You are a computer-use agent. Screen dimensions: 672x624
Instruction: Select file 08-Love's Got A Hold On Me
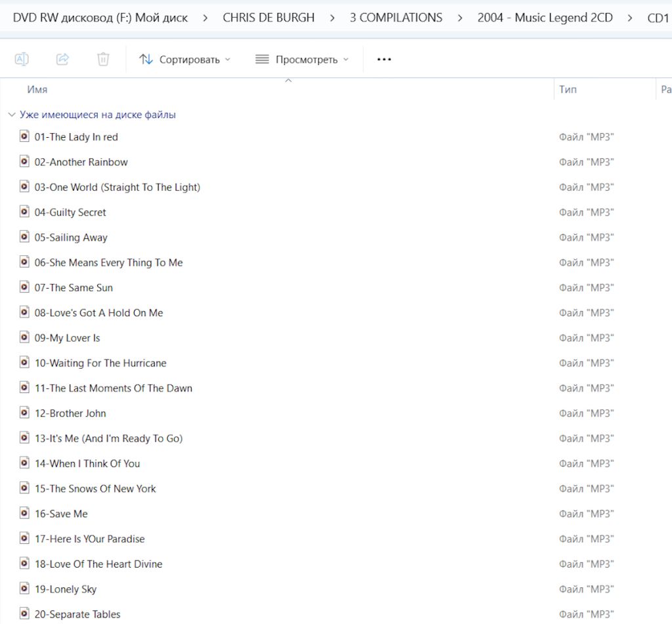98,312
